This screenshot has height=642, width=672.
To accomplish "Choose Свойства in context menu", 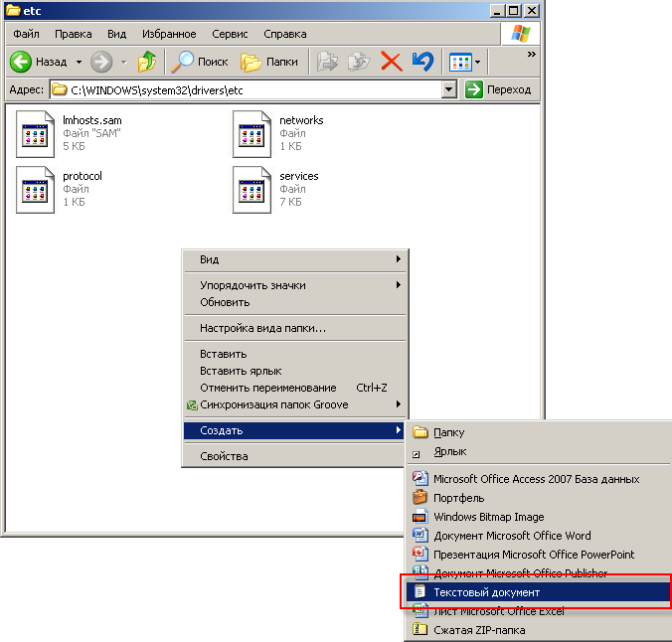I will 295,456.
